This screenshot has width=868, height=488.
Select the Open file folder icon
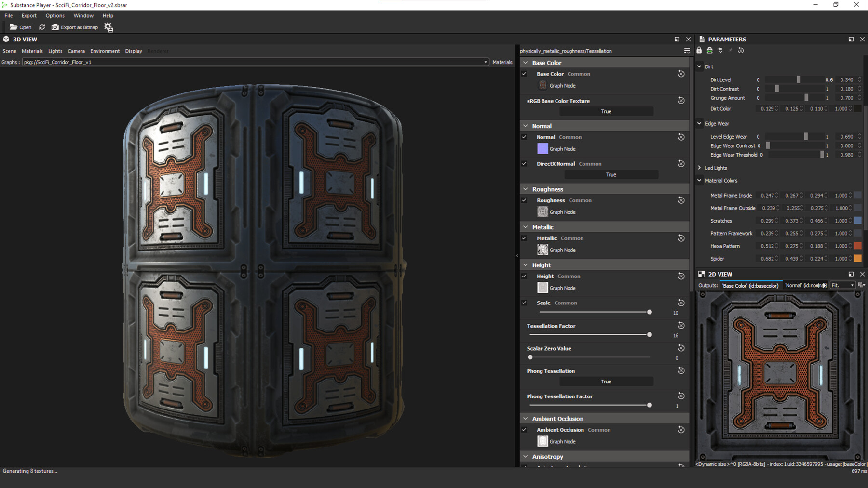tap(13, 27)
